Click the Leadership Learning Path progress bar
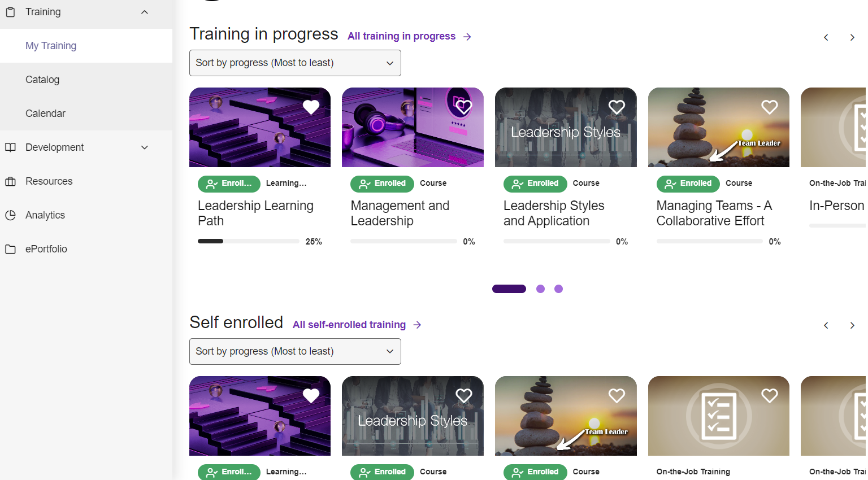The image size is (868, 480). (249, 241)
